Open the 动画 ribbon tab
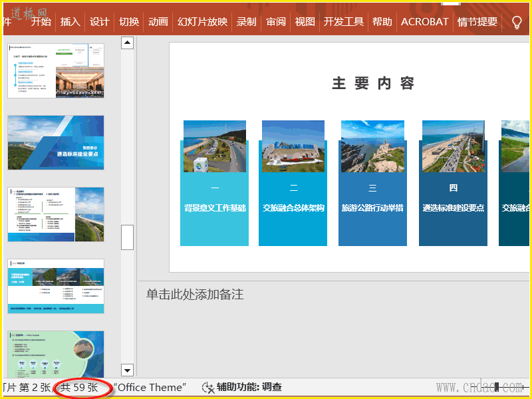 (x=158, y=22)
